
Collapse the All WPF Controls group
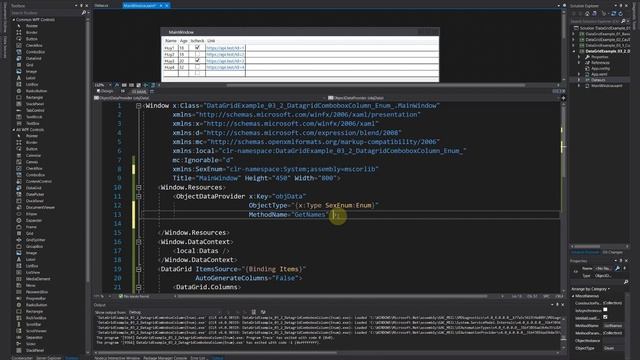point(13,130)
